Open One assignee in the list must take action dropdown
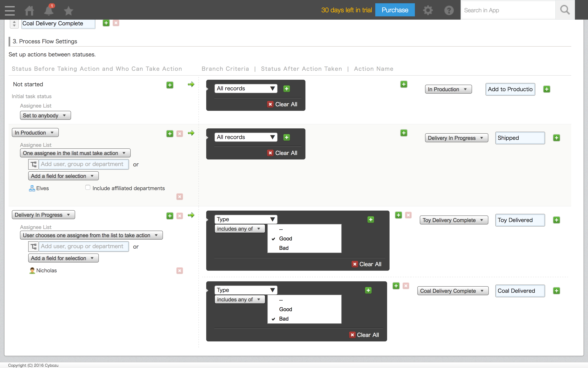The image size is (588, 368). 75,153
